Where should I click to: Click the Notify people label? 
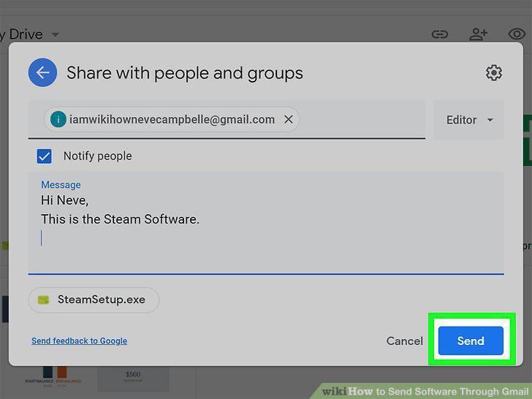[x=98, y=156]
